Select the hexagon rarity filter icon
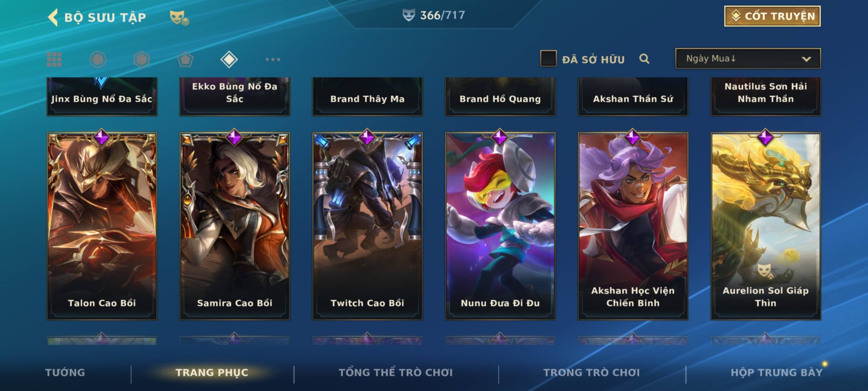 (141, 59)
